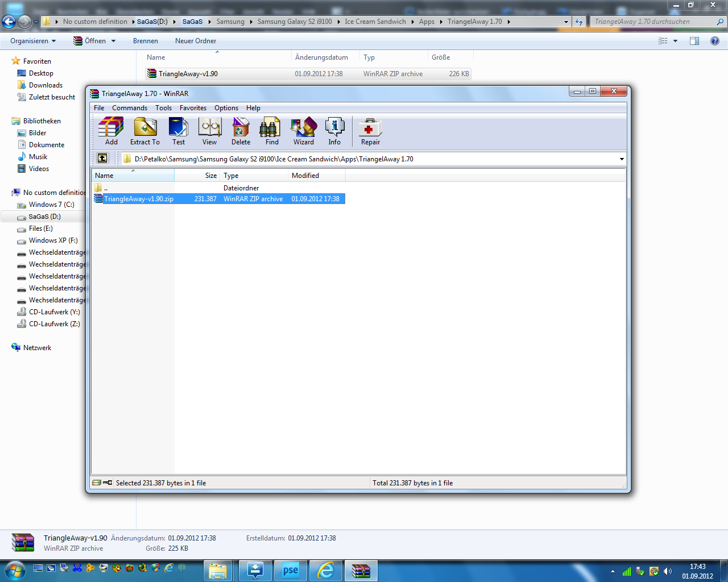Open the File menu in WinRAR
Screen dimensions: 728x582
(99, 108)
